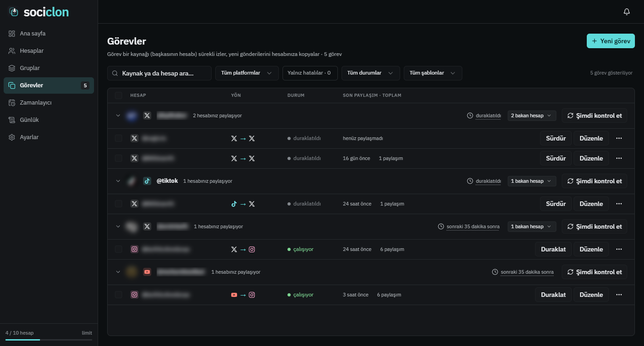644x346 pixels.
Task: Open the notifications bell
Action: pos(627,12)
